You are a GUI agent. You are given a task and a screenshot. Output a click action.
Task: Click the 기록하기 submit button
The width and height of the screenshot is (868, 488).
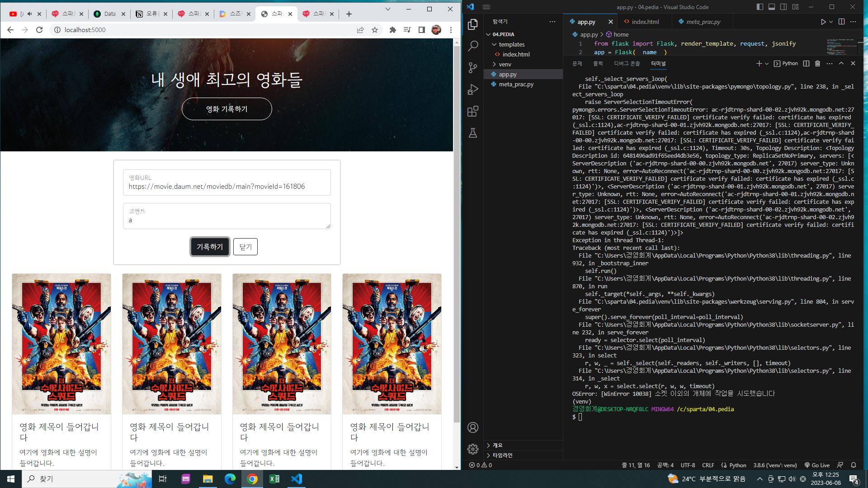[x=210, y=247]
